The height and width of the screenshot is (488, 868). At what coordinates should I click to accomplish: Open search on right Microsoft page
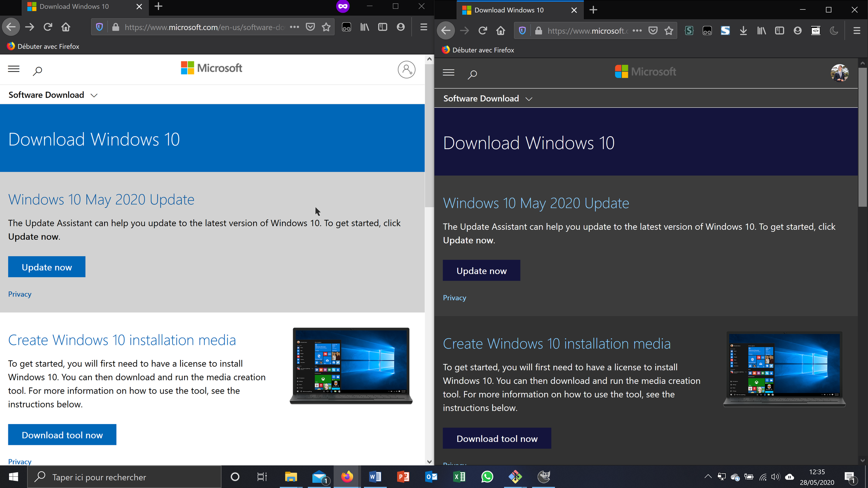coord(472,74)
